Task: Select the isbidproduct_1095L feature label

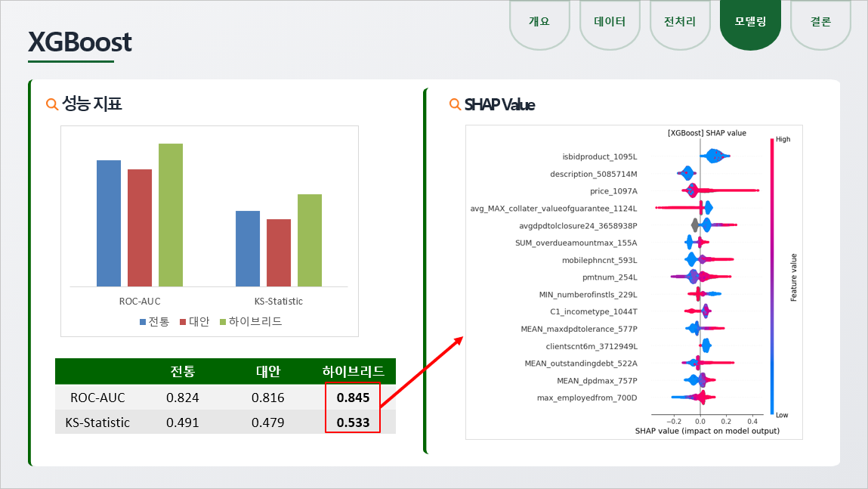Action: click(599, 157)
